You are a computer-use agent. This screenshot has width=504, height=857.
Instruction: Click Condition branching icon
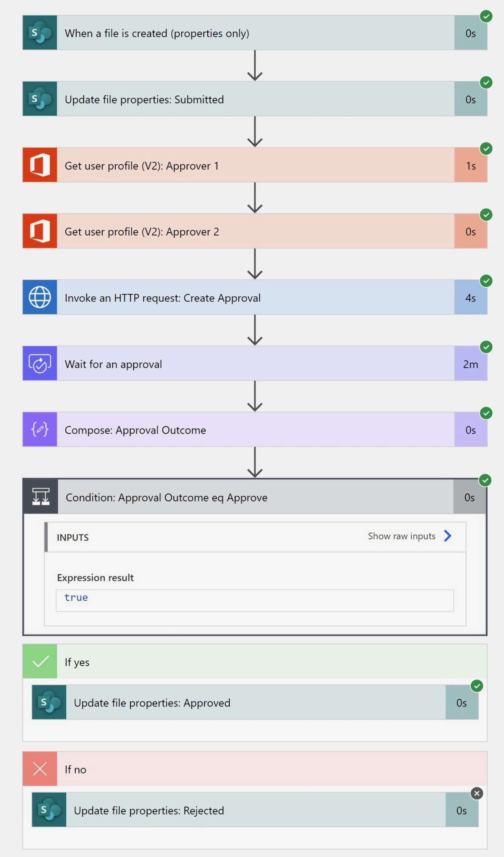point(41,497)
